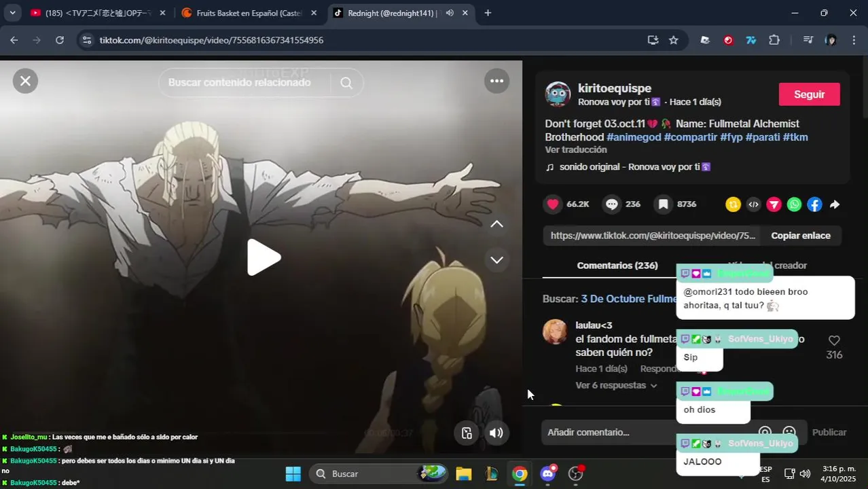Select the Comentarios (236) tab
The width and height of the screenshot is (868, 489).
617,266
